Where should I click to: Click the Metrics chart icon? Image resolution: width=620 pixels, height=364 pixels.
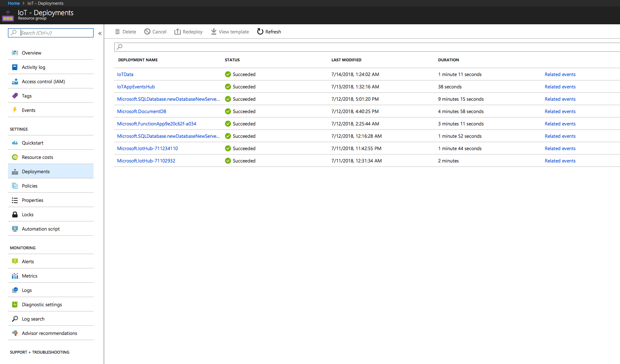point(15,276)
